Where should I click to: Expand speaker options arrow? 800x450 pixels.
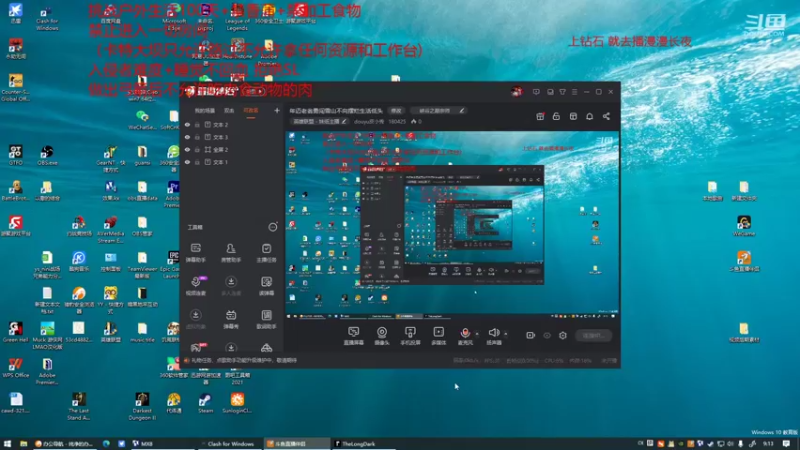(x=506, y=334)
